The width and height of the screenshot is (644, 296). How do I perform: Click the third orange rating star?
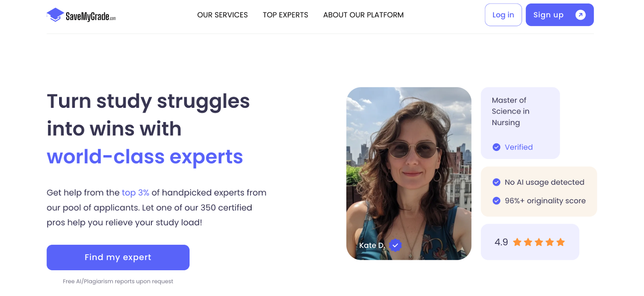[x=539, y=242]
